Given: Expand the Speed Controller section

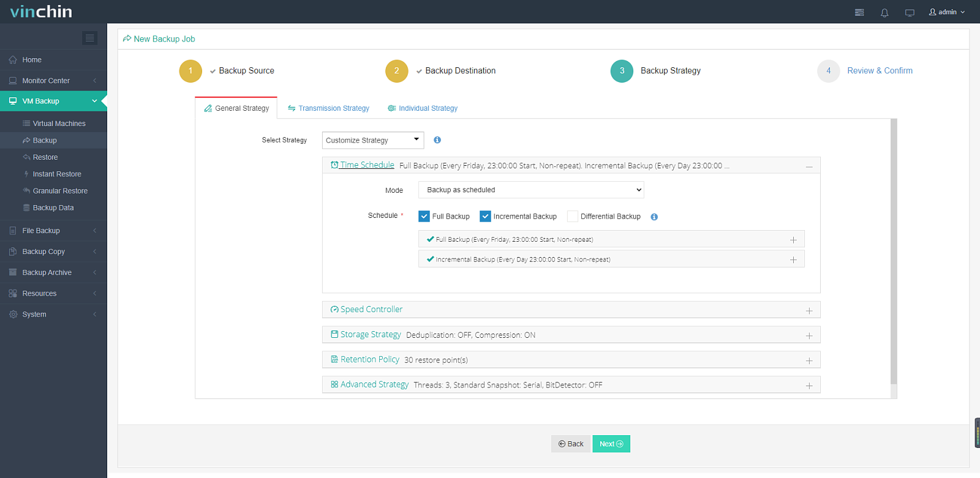Looking at the screenshot, I should [571, 310].
